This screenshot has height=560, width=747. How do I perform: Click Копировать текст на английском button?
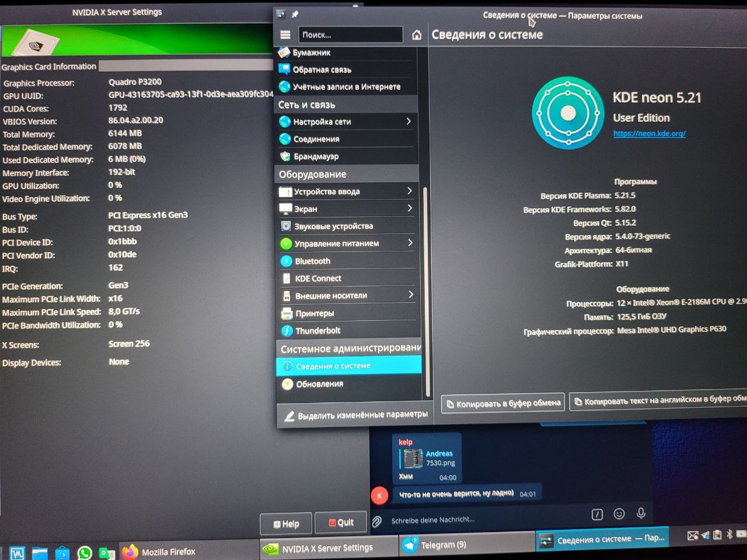[x=658, y=400]
